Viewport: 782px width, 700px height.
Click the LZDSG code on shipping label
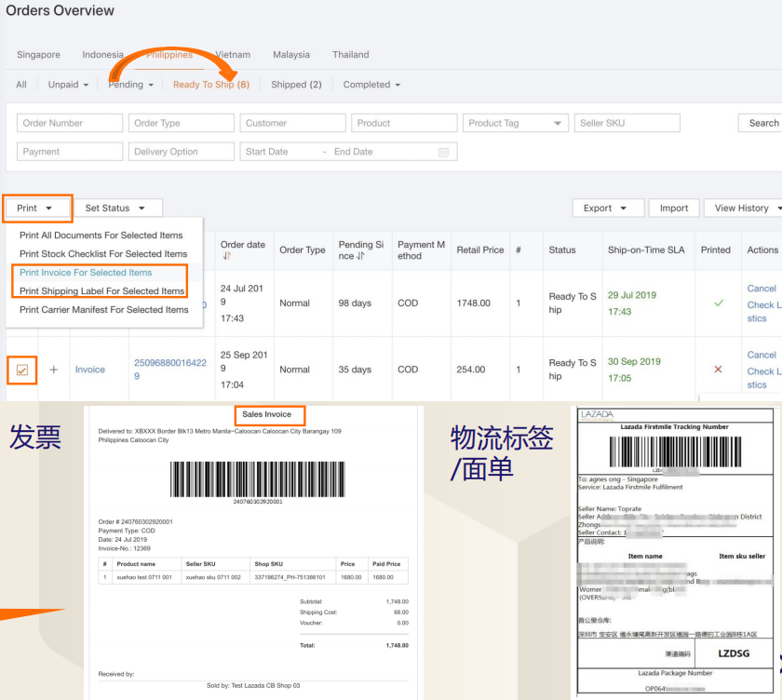coord(734,653)
